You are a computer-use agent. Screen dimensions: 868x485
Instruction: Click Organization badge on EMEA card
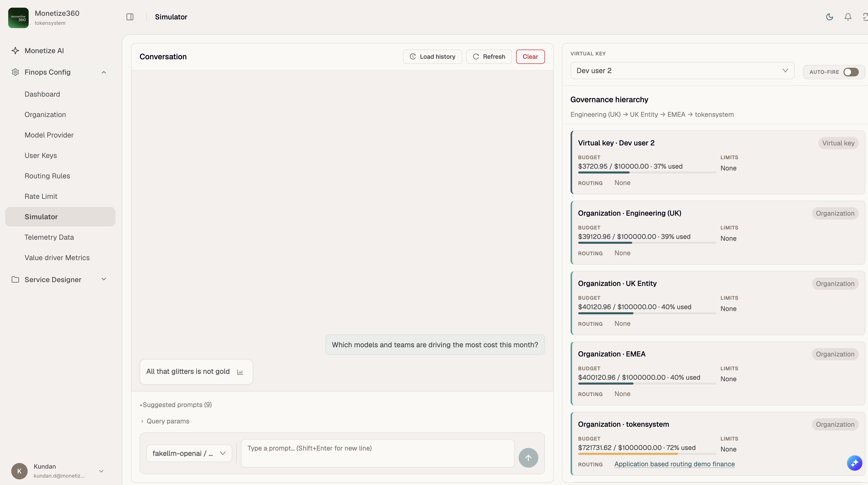(835, 354)
